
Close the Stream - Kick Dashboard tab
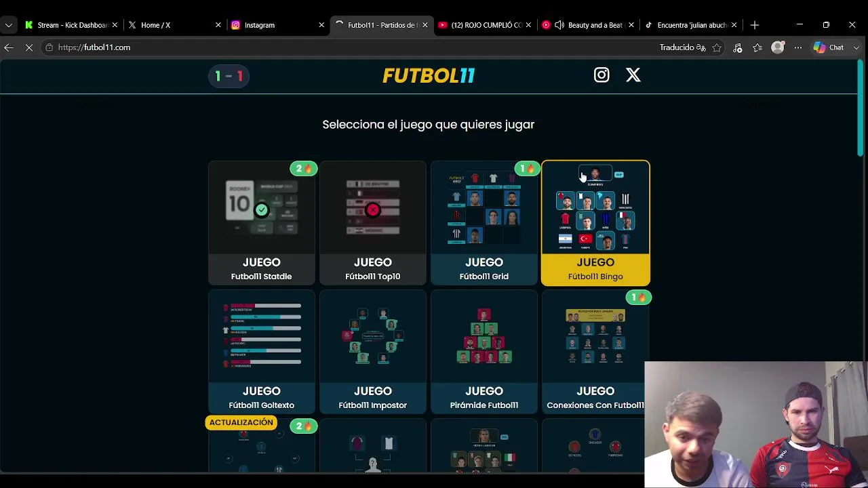[115, 25]
